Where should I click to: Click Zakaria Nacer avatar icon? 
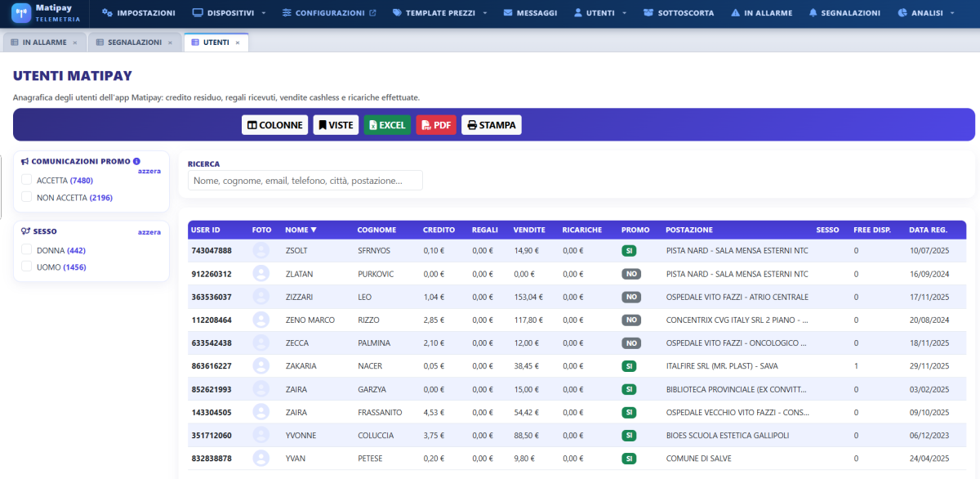pyautogui.click(x=261, y=366)
